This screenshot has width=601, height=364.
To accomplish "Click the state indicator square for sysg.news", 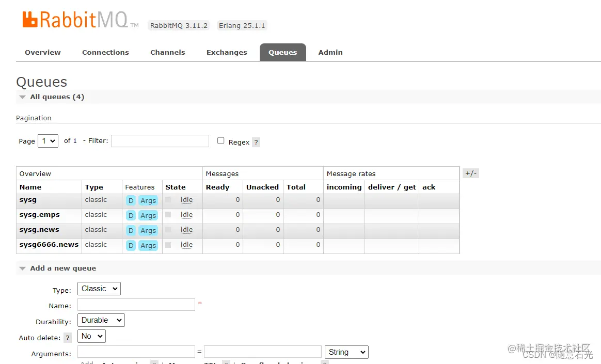I will [x=168, y=230].
